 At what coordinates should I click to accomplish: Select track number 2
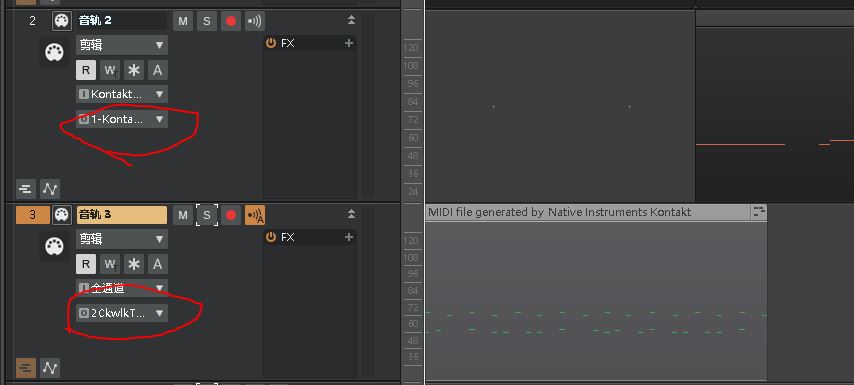tap(32, 21)
